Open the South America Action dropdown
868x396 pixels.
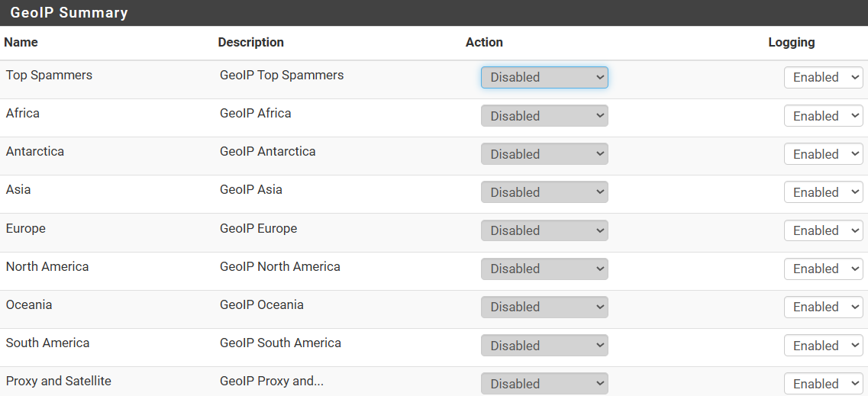544,345
